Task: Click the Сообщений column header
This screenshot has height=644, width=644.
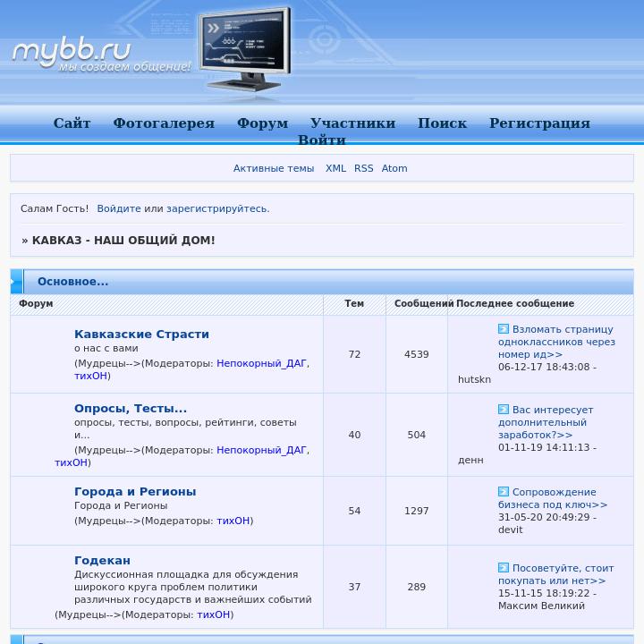Action: tap(424, 303)
